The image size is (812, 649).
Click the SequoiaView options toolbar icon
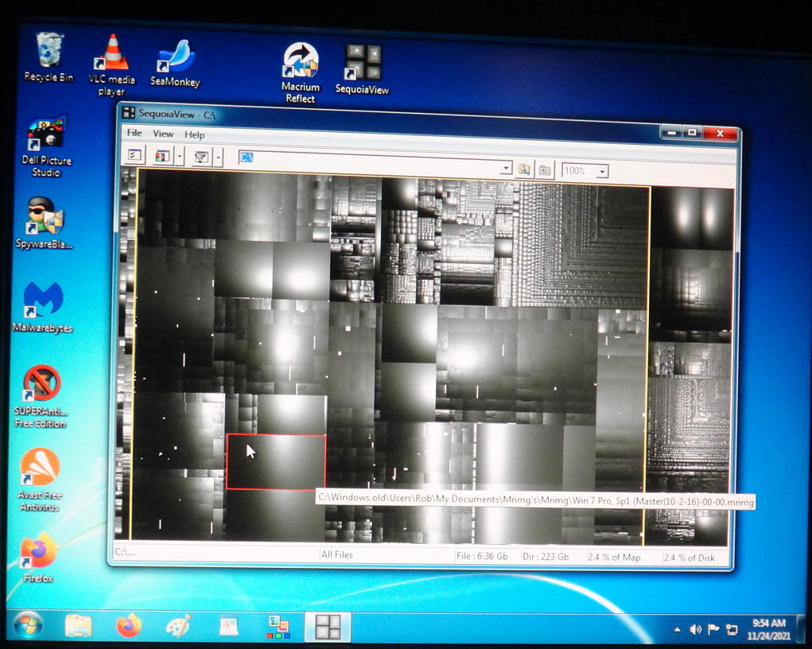pos(135,155)
